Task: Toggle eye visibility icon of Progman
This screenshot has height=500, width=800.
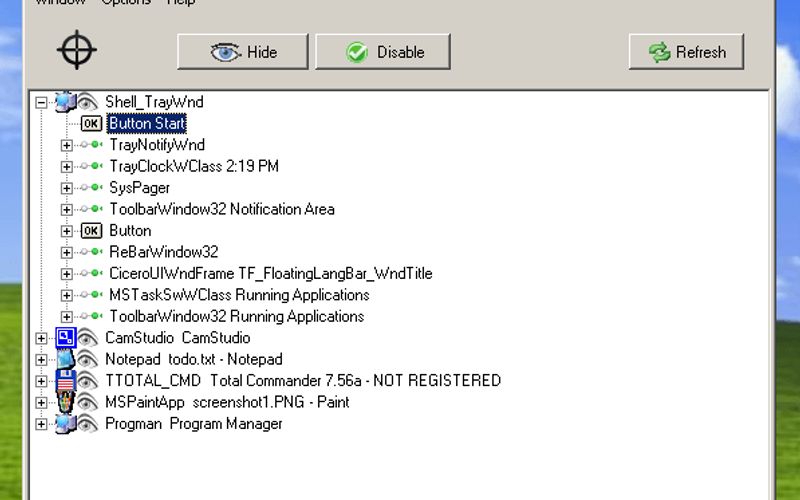Action: pyautogui.click(x=88, y=423)
